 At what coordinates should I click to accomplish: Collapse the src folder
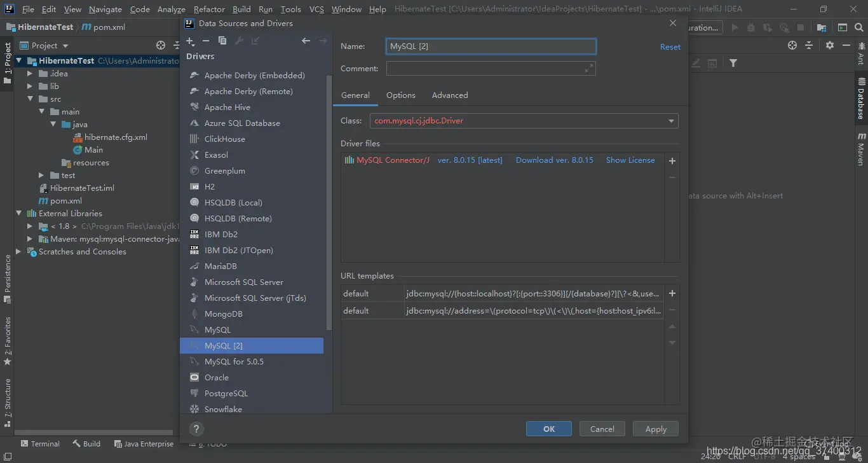[x=30, y=99]
